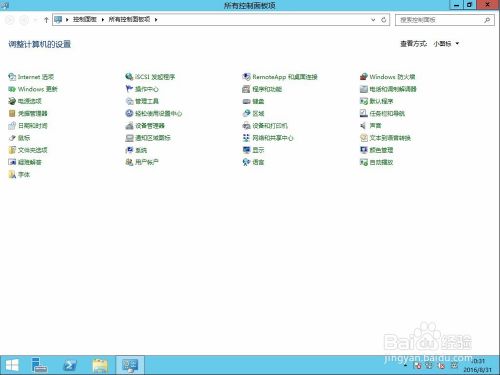Click the 搜索控制面板 search box

445,20
